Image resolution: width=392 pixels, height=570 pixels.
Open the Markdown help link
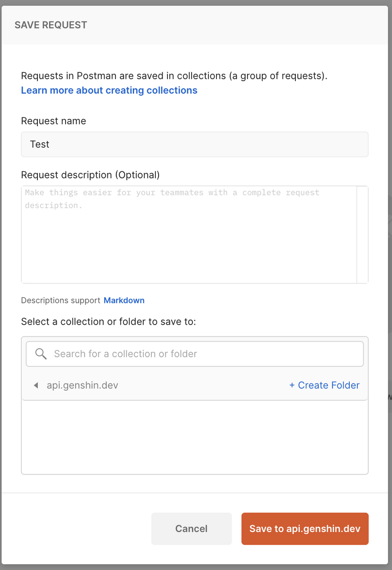pos(124,300)
